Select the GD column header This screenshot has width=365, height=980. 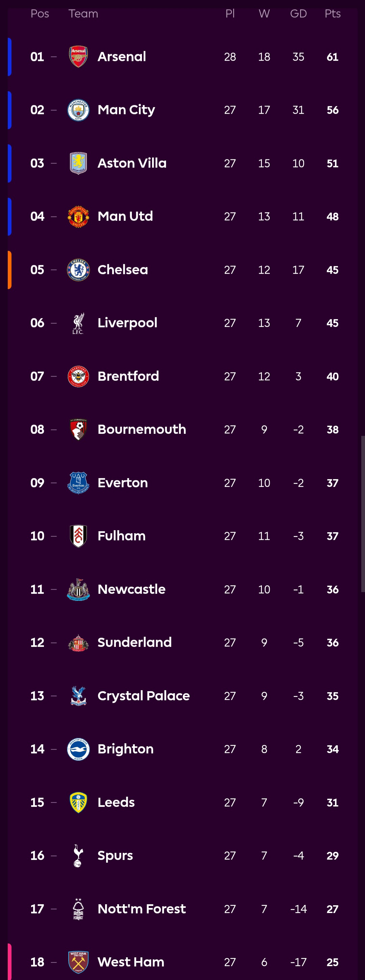tap(298, 14)
